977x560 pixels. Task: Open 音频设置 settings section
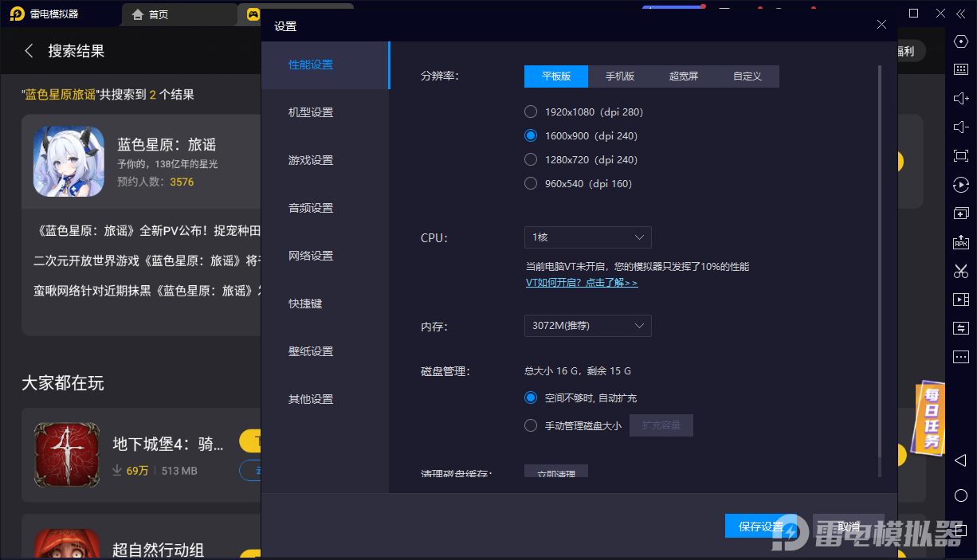tap(325, 208)
